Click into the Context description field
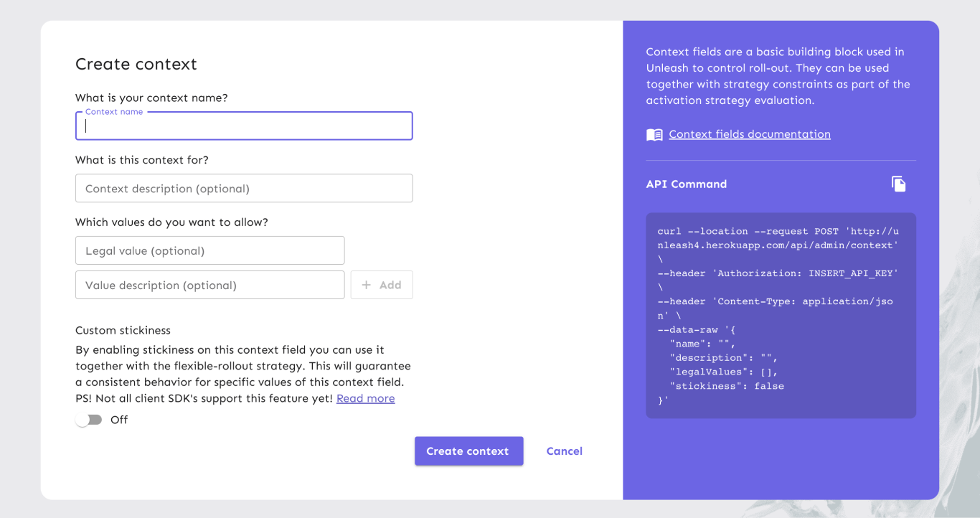Screen dimensions: 980x518 pos(244,189)
